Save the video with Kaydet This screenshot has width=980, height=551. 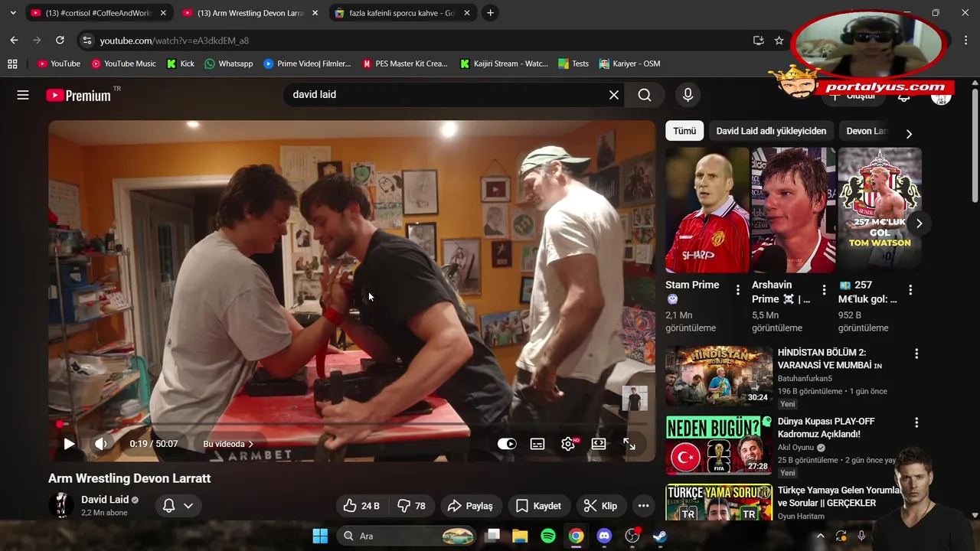[538, 506]
